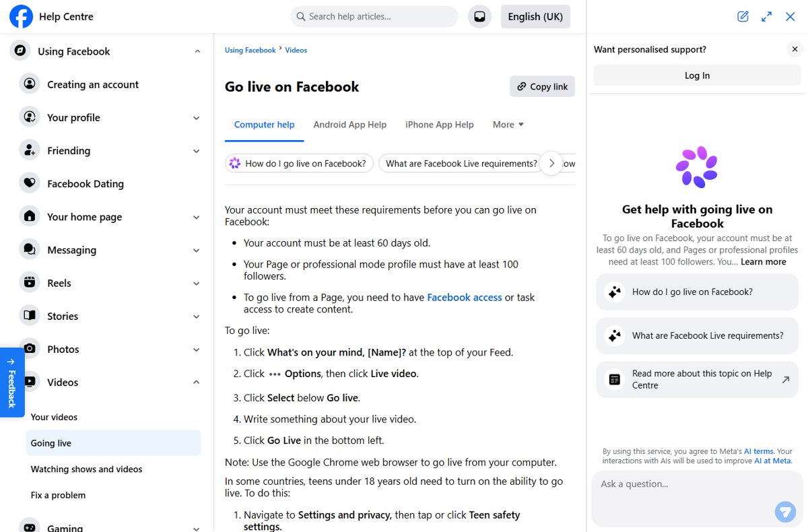Click the Photos camera icon
The height and width of the screenshot is (532, 808).
(30, 349)
